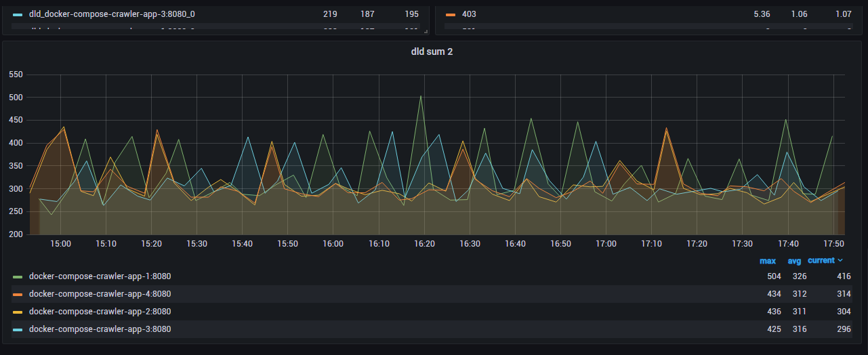Click the 17:50 x-axis time label
Viewport: 868px width, 355px height.
coord(833,244)
